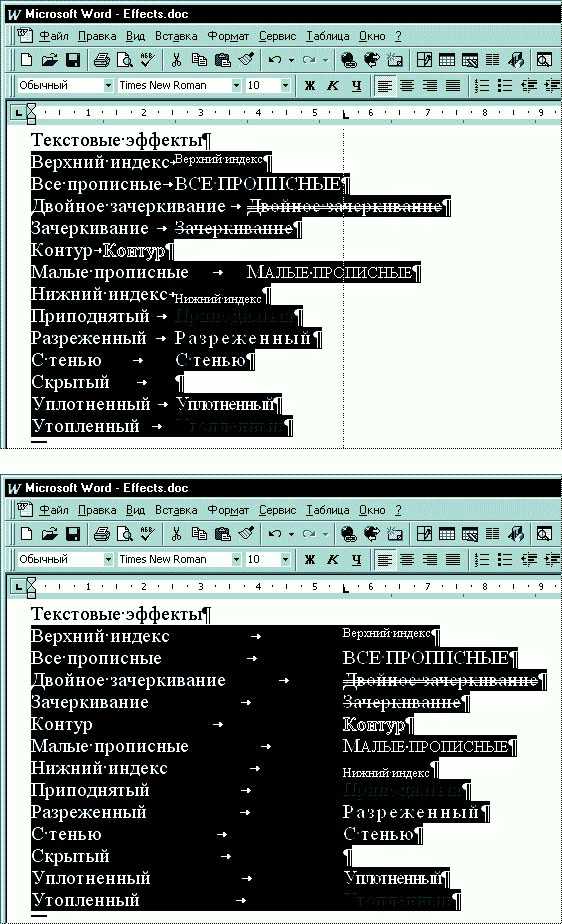Open ? help menu in upper Word window

(398, 36)
